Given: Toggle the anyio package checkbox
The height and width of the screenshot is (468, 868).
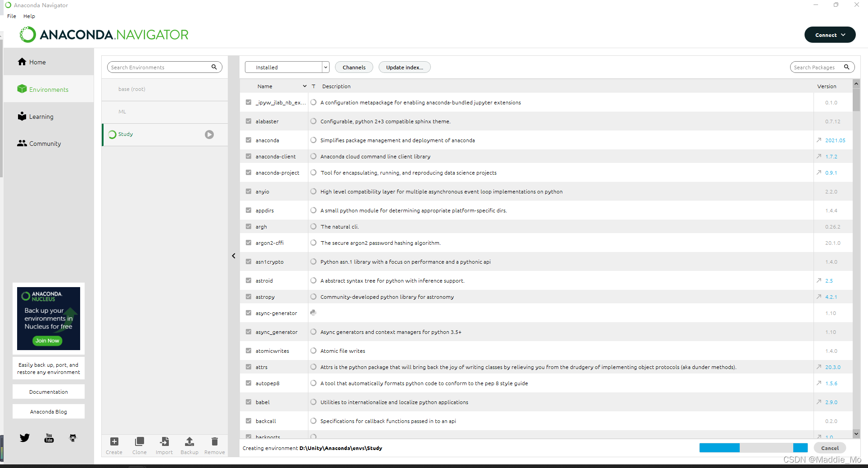Looking at the screenshot, I should coord(249,192).
